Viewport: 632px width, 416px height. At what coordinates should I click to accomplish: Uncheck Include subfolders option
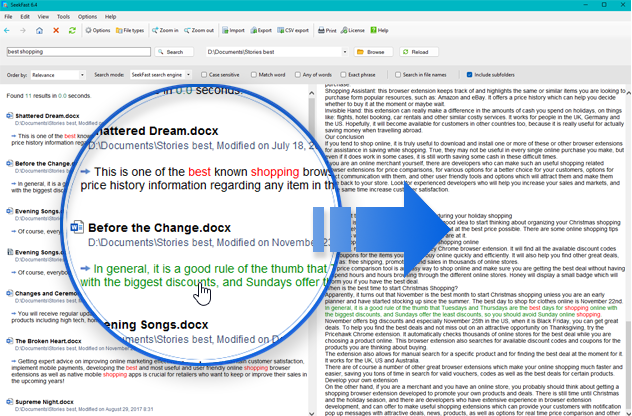467,75
